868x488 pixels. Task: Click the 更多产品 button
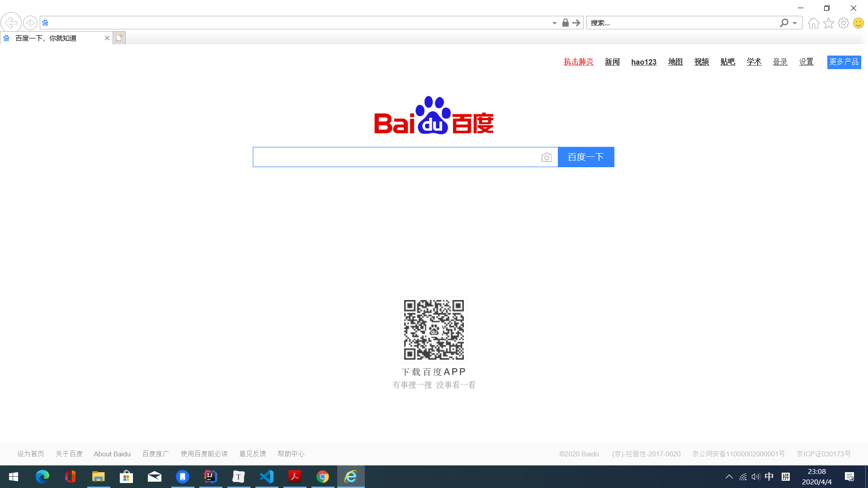(844, 62)
